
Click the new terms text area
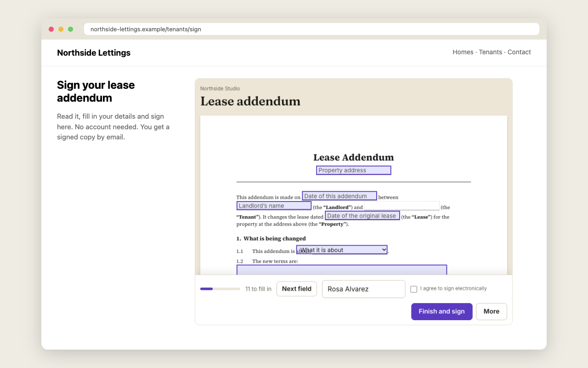tap(342, 270)
